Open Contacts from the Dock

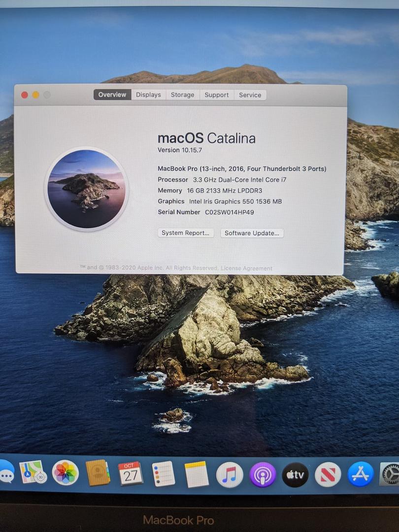tap(98, 472)
